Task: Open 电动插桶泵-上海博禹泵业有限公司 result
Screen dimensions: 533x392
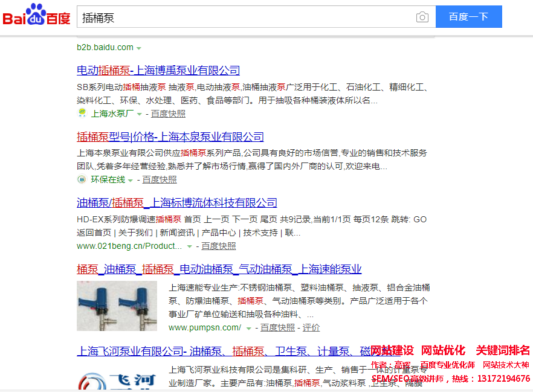Action: [158, 70]
